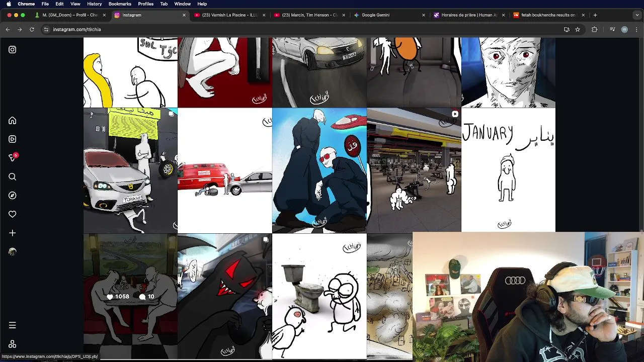Viewport: 644px width, 362px height.
Task: Close the Instagram tab
Action: pos(184,15)
